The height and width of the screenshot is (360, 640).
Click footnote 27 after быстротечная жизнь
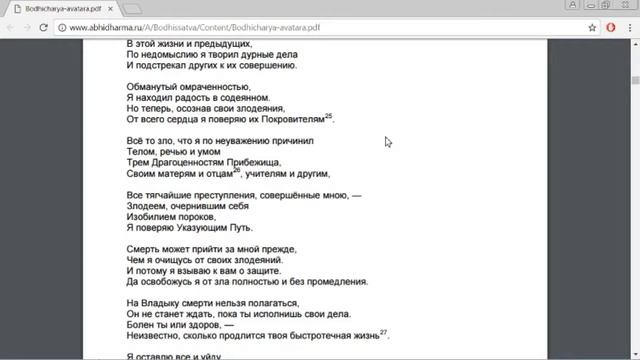383,333
